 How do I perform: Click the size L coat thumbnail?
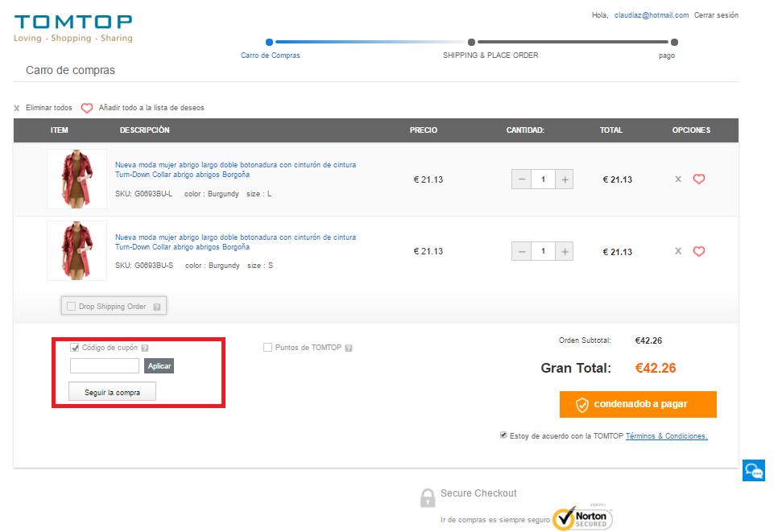point(77,179)
